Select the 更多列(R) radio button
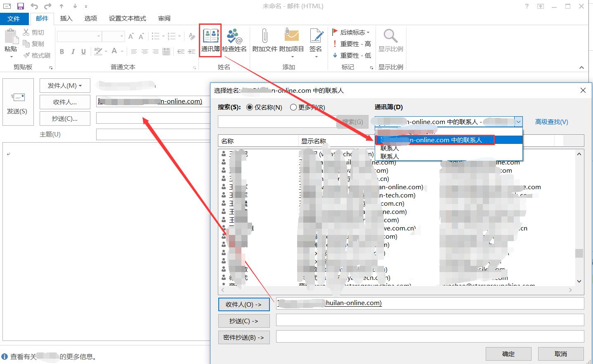The image size is (593, 364). click(x=293, y=108)
